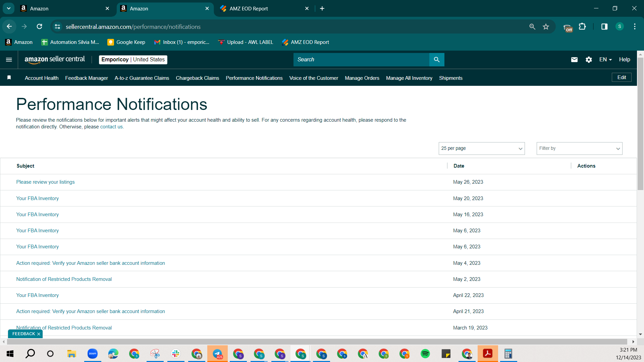This screenshot has width=644, height=362.
Task: Click the Windows Start button
Action: (x=10, y=354)
